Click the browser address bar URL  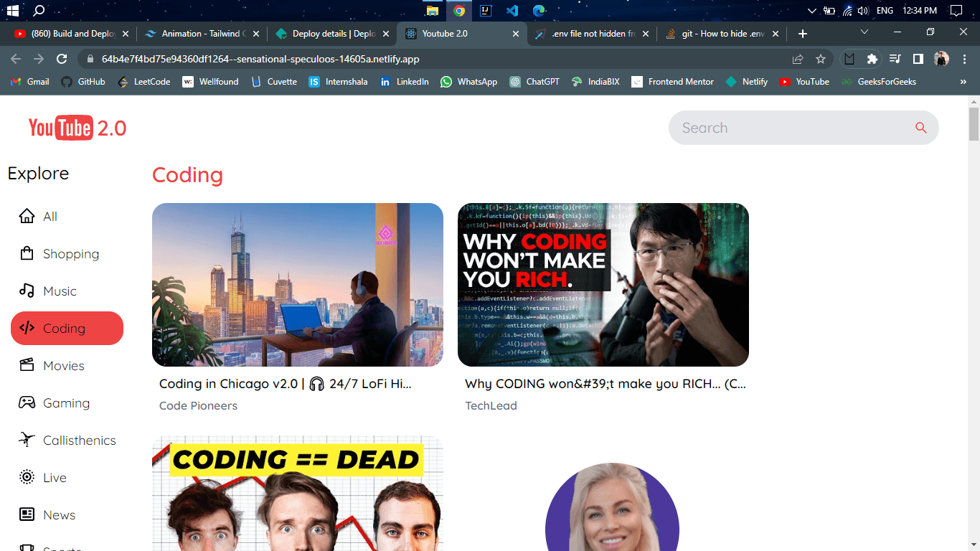click(260, 59)
